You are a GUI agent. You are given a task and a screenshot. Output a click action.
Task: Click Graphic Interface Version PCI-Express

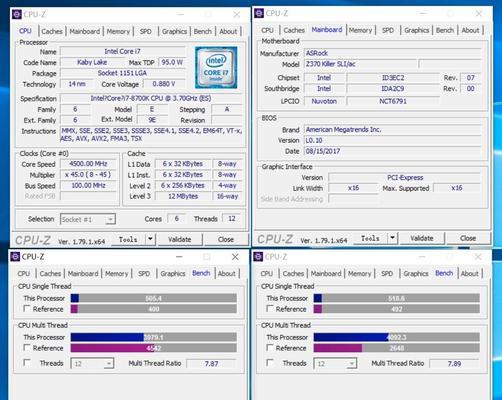pyautogui.click(x=405, y=177)
